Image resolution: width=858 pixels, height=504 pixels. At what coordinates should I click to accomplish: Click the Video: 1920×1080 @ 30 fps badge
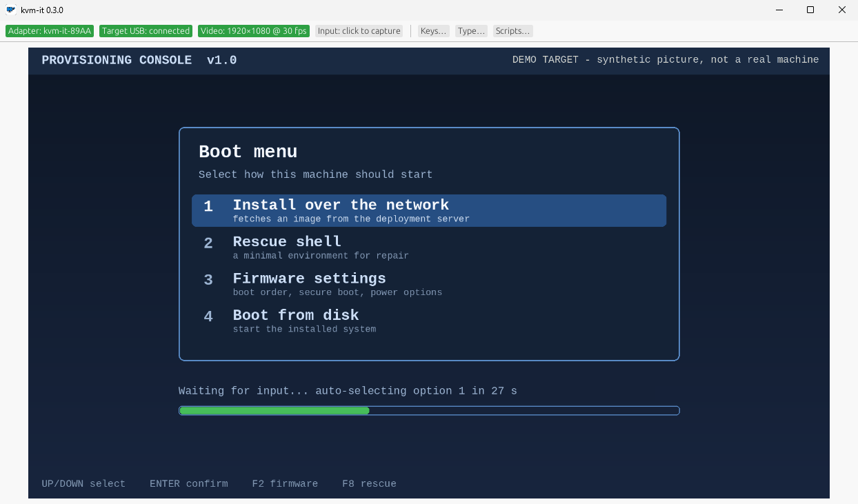click(253, 31)
